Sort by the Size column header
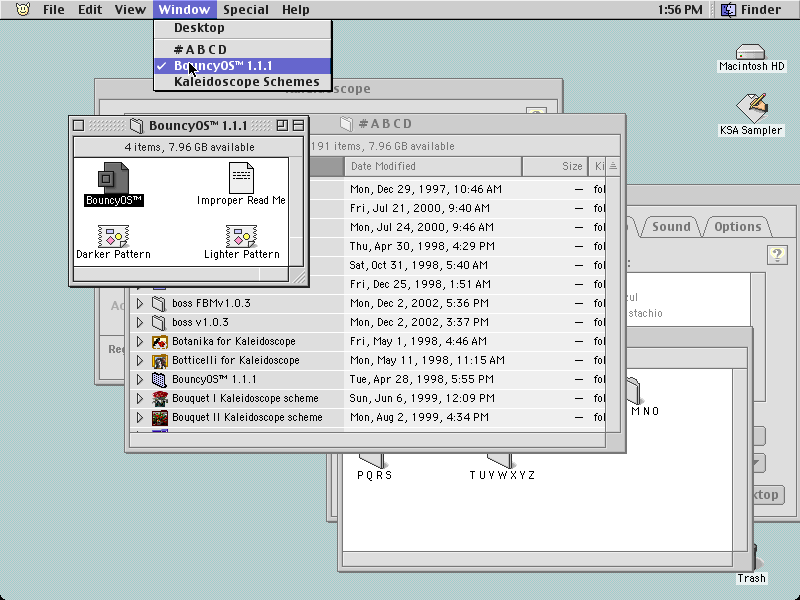The height and width of the screenshot is (600, 800). tap(555, 166)
